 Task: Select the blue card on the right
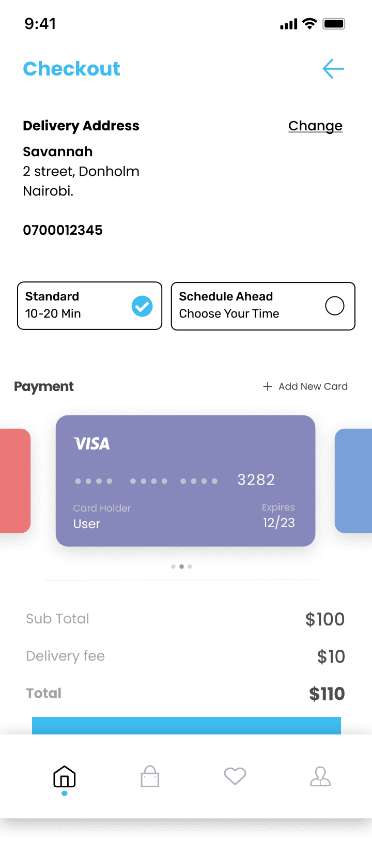[x=353, y=481]
